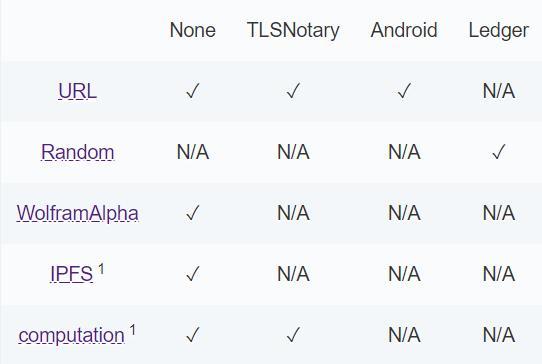The height and width of the screenshot is (364, 542).
Task: Click the computation row None checkmark
Action: (x=193, y=335)
